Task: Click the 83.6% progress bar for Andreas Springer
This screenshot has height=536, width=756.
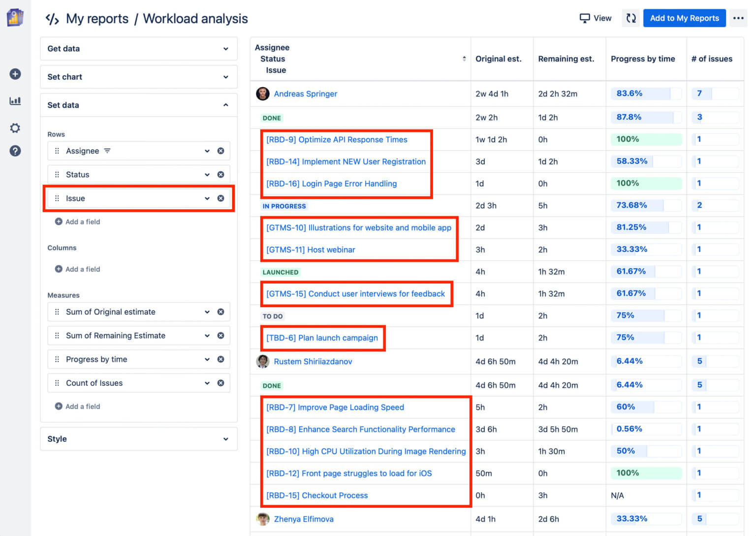Action: (x=645, y=94)
